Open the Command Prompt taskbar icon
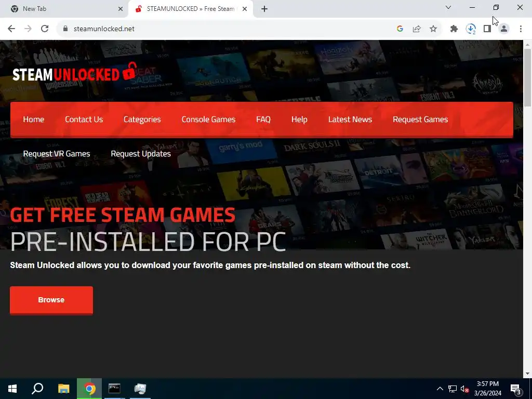 point(114,389)
